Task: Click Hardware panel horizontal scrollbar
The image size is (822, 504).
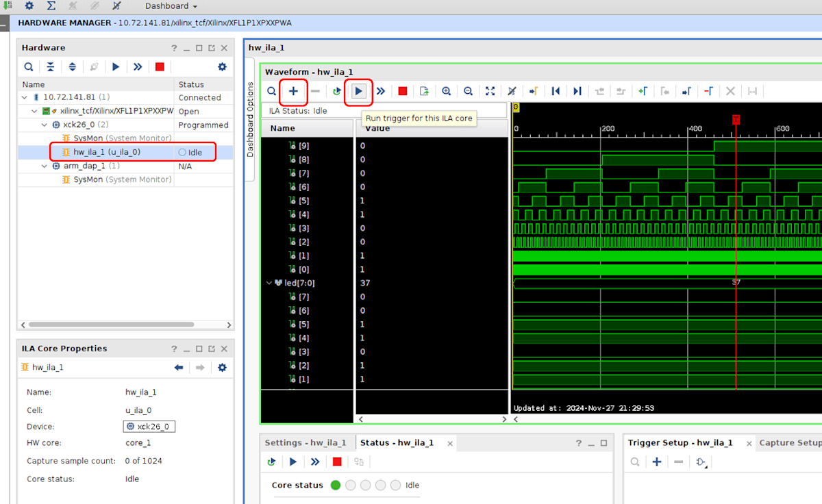Action: tap(110, 325)
